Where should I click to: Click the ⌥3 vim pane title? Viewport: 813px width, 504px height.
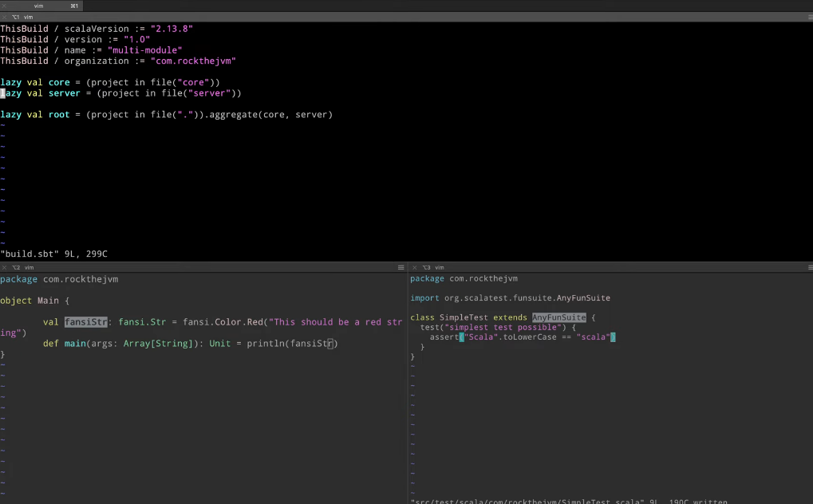tap(433, 268)
